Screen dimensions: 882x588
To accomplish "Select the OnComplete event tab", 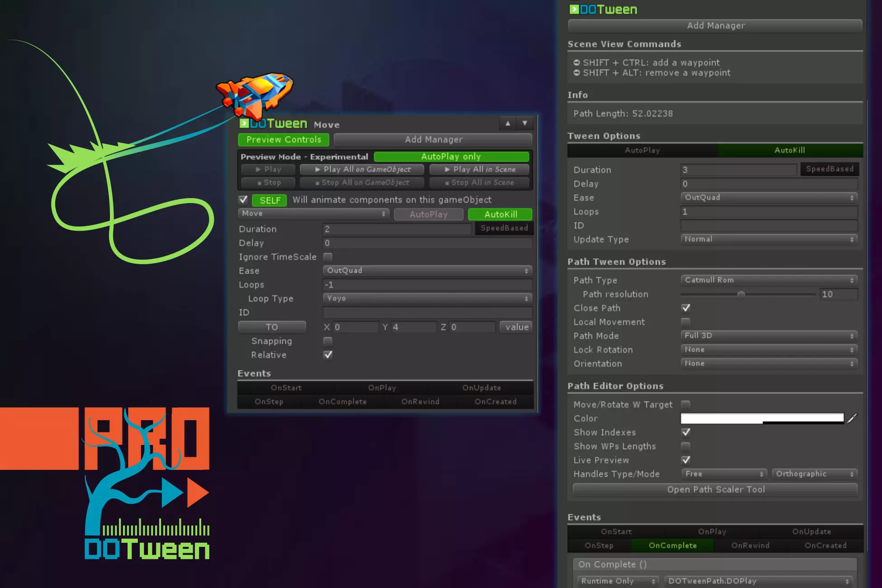I will pos(673,545).
